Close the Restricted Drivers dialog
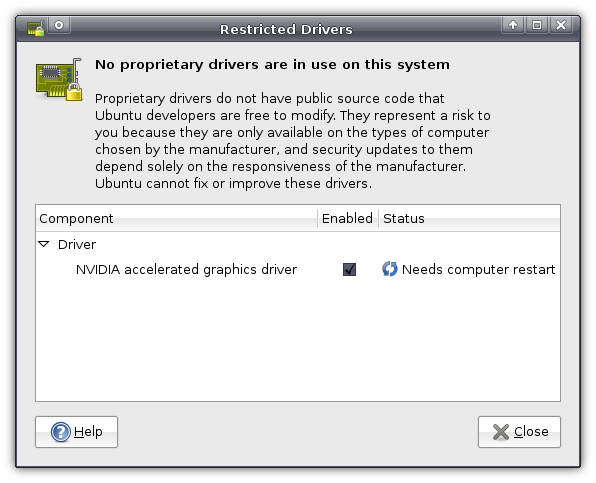 519,432
